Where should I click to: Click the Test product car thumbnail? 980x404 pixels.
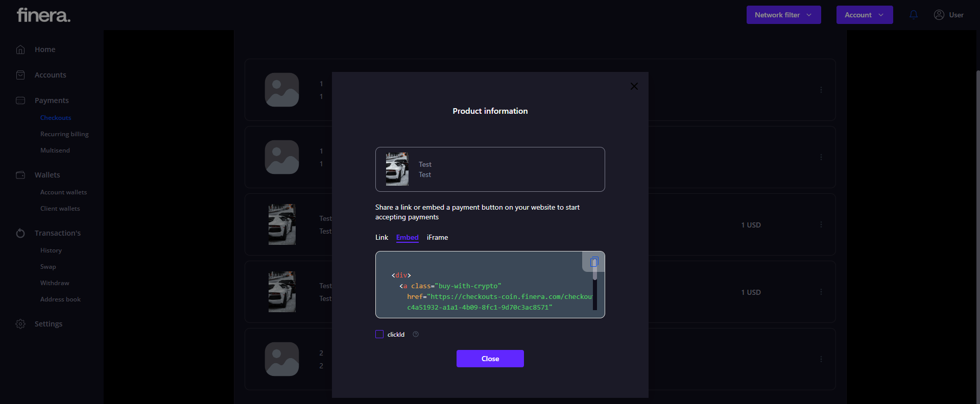pos(397,169)
